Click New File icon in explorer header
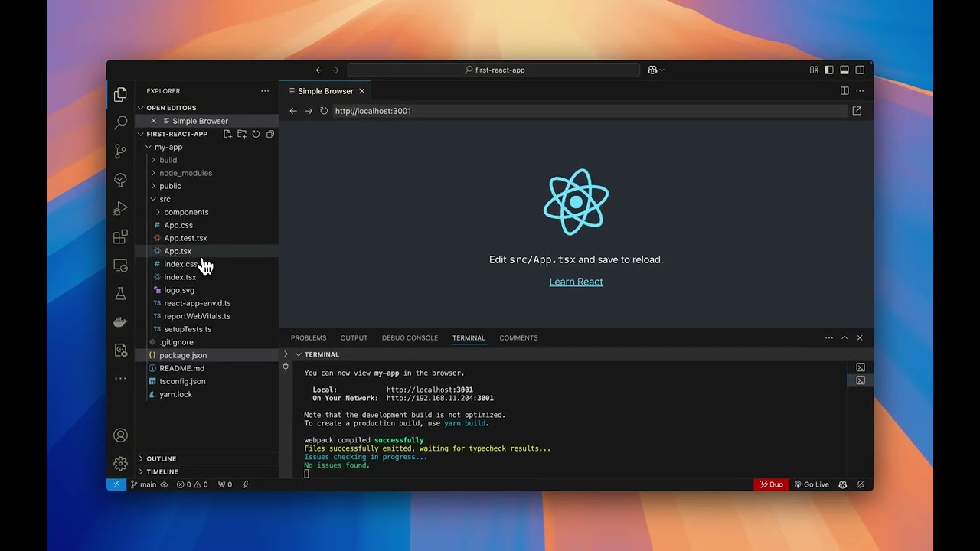The height and width of the screenshot is (551, 980). click(x=227, y=134)
